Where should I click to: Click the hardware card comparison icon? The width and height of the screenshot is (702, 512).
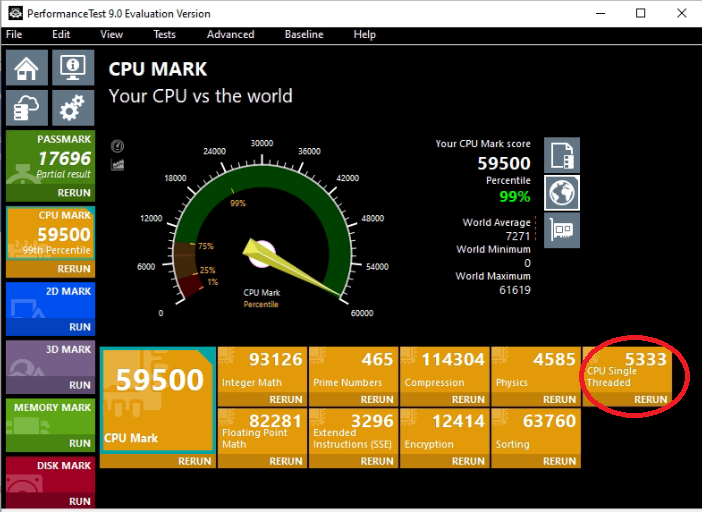pos(561,230)
